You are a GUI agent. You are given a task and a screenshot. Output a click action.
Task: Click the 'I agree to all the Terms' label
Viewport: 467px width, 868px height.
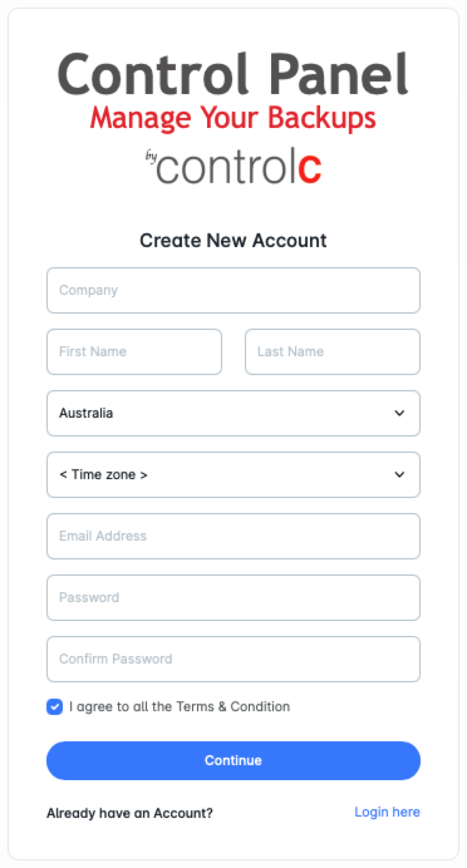point(180,707)
